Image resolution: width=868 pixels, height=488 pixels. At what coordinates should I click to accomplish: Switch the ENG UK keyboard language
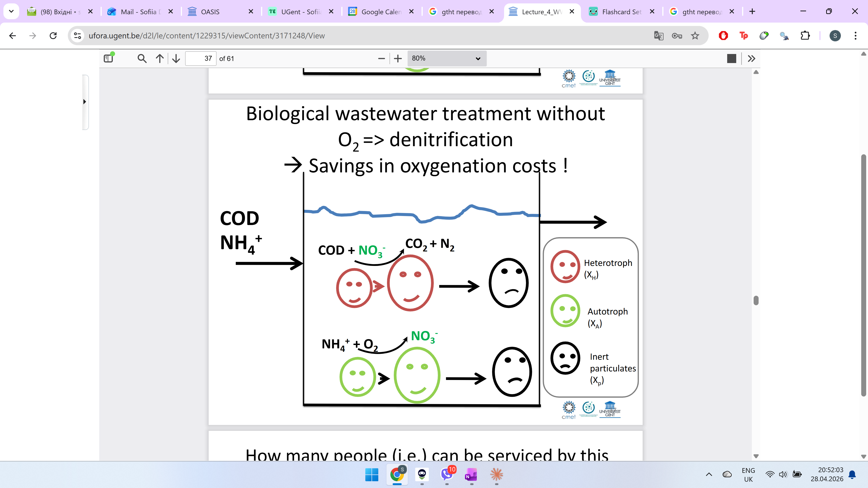coord(748,474)
